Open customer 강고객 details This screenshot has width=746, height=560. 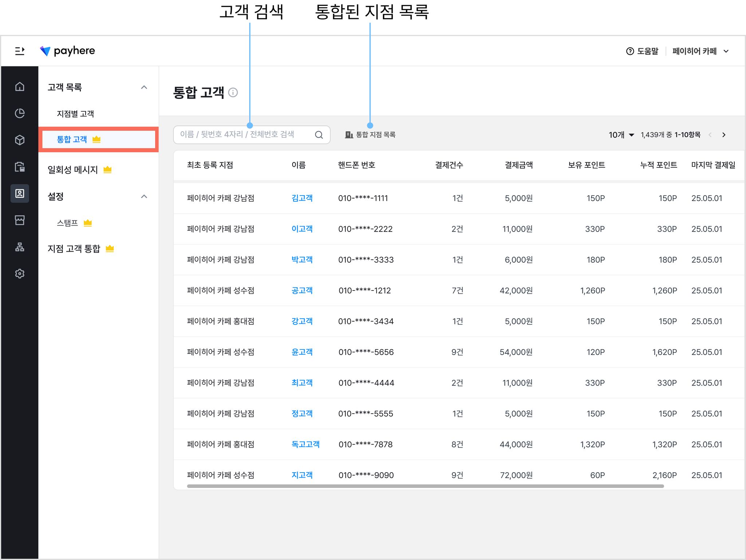[302, 321]
